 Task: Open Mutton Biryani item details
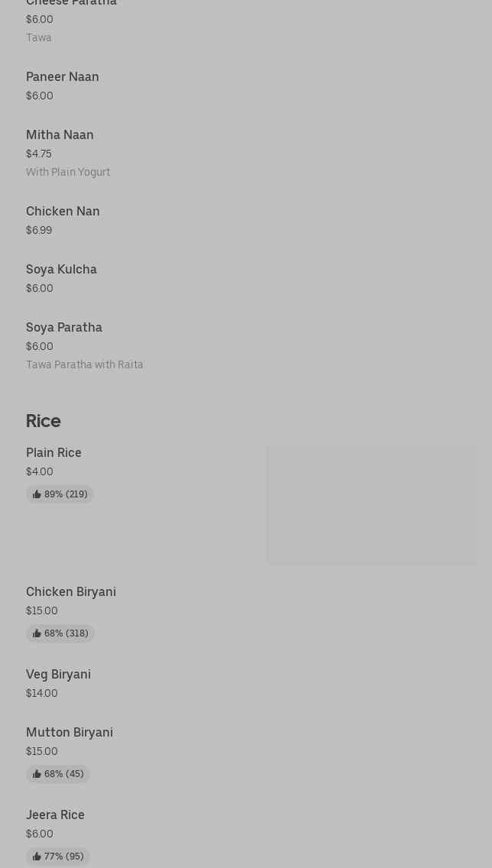click(70, 732)
